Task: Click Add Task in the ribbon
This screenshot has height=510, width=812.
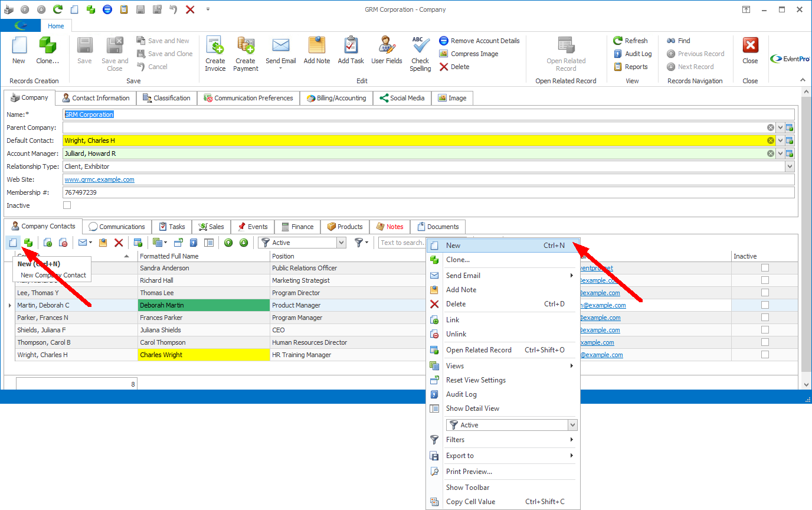Action: point(351,51)
